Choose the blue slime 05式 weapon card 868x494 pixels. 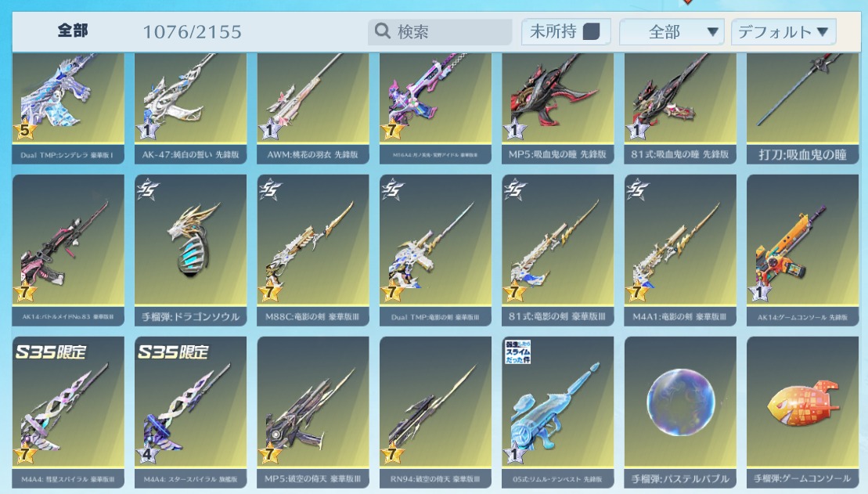(558, 412)
